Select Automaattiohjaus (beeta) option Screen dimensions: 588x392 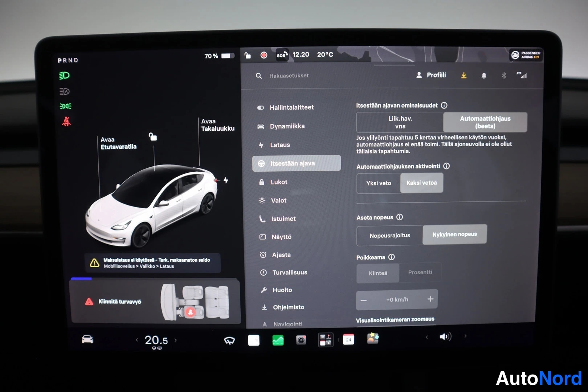click(x=485, y=122)
